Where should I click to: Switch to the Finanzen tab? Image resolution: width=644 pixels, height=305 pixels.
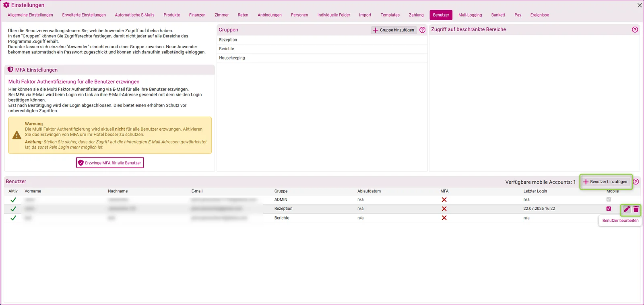[x=197, y=15]
